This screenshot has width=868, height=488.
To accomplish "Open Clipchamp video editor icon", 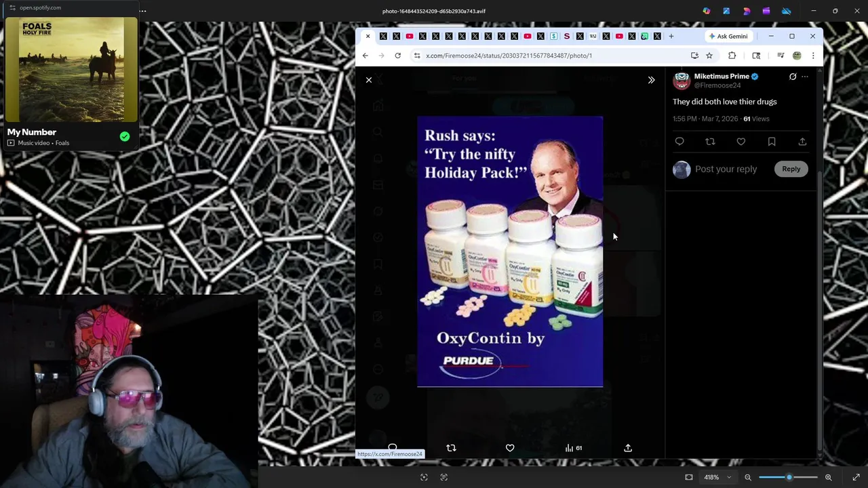I will (x=766, y=11).
